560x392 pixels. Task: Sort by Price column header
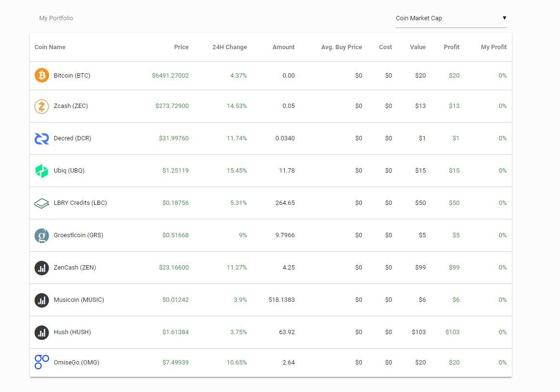click(181, 47)
